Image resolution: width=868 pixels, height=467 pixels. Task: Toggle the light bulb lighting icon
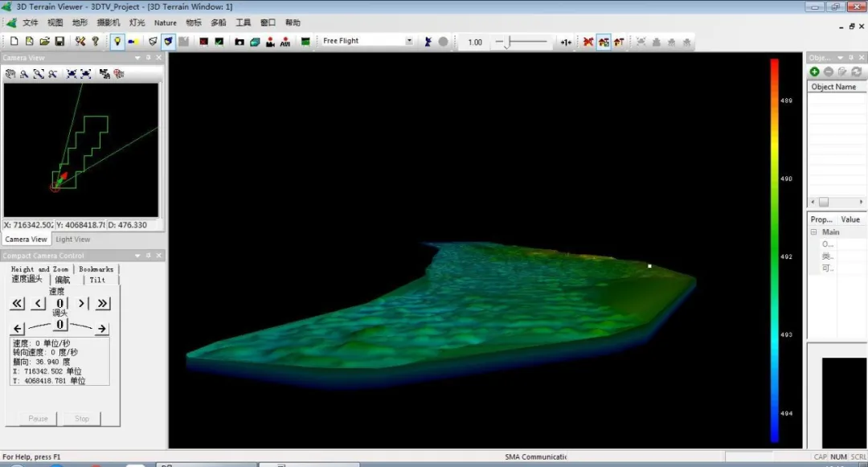pyautogui.click(x=117, y=41)
